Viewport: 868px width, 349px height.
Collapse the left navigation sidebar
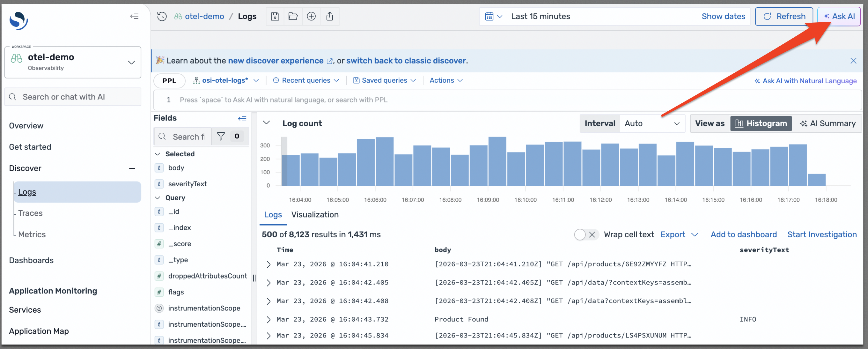coord(135,16)
